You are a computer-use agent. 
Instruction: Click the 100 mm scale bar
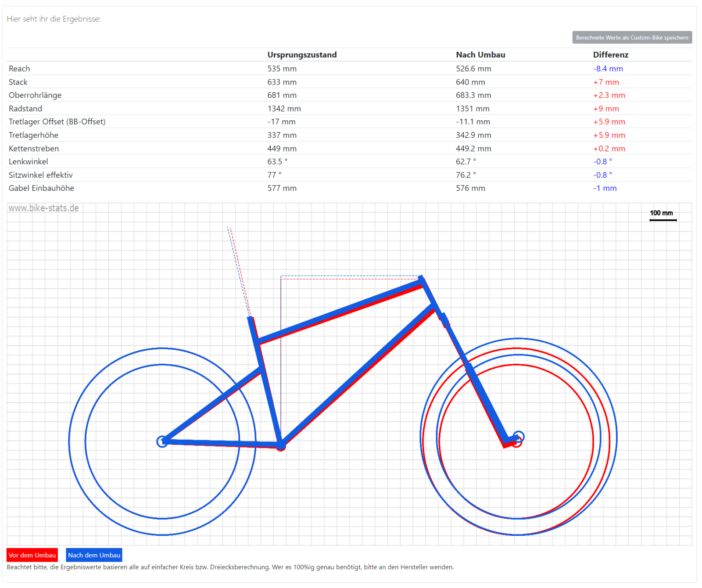(663, 219)
